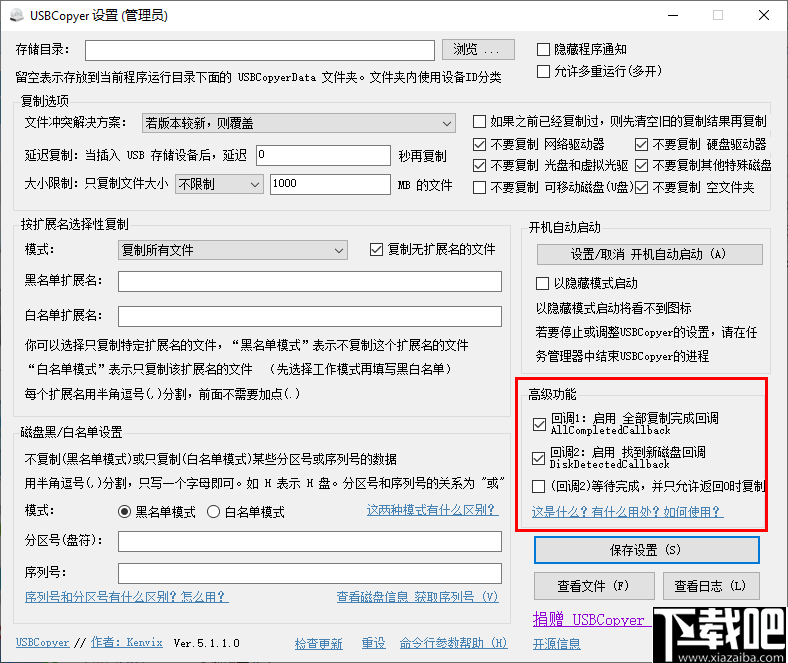This screenshot has width=788, height=663.
Task: Open the 模式 复制所有文件 dropdown
Action: click(x=233, y=250)
